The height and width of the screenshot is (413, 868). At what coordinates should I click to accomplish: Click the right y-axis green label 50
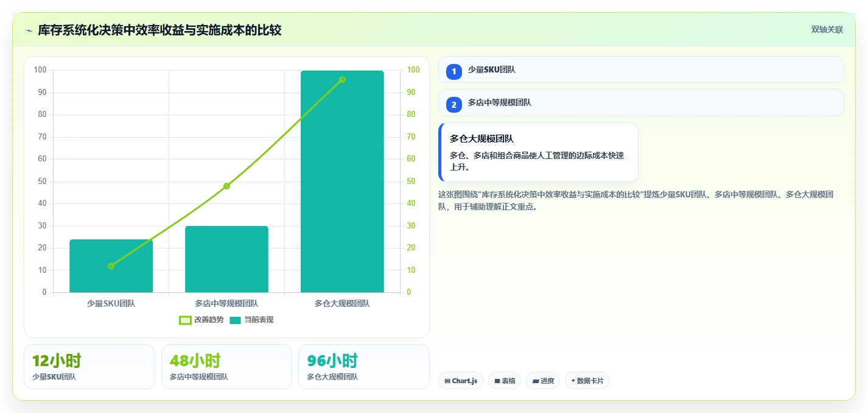point(411,181)
